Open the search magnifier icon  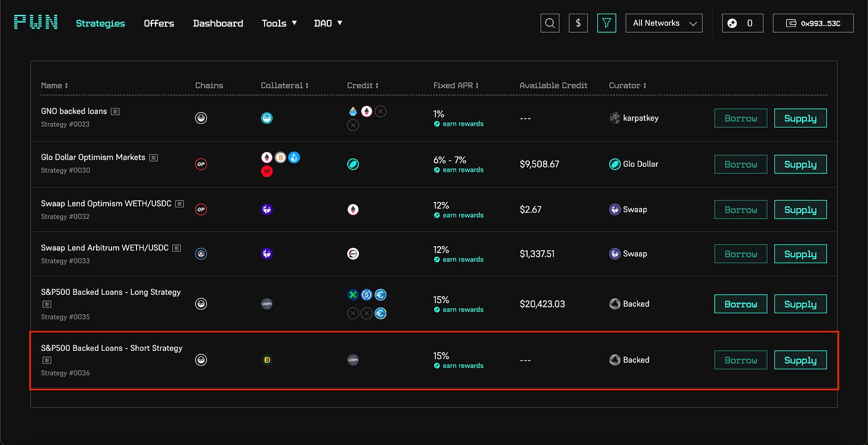(x=550, y=23)
